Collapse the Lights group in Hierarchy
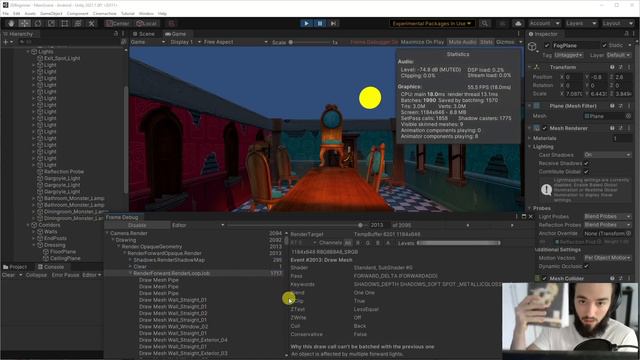The width and height of the screenshot is (640, 360). tap(28, 52)
